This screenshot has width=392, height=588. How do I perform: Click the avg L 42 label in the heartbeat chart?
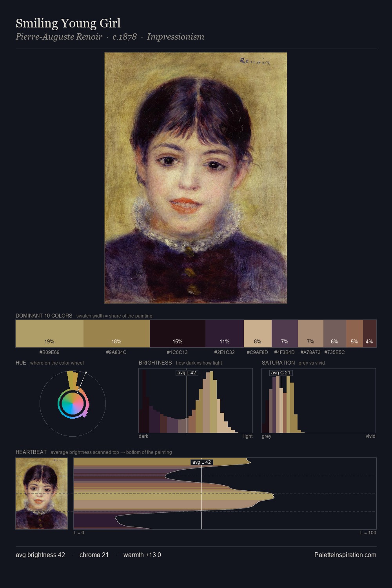202,462
